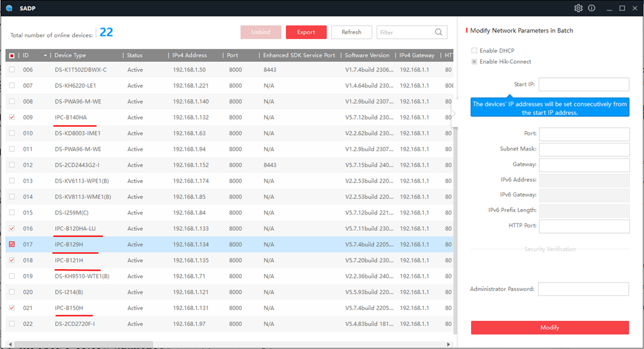Image resolution: width=644 pixels, height=349 pixels.
Task: Select row DS-K1T502DBWX-C
Action: (x=229, y=70)
